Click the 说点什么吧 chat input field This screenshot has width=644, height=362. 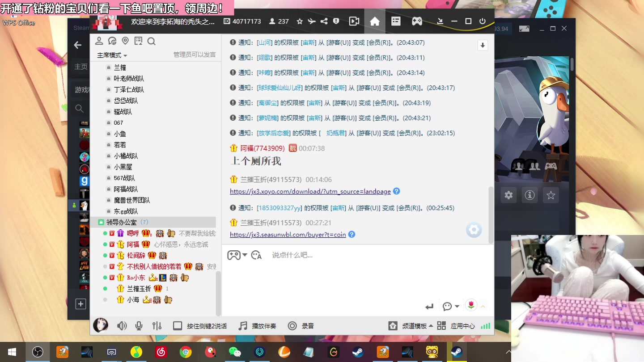[313, 255]
